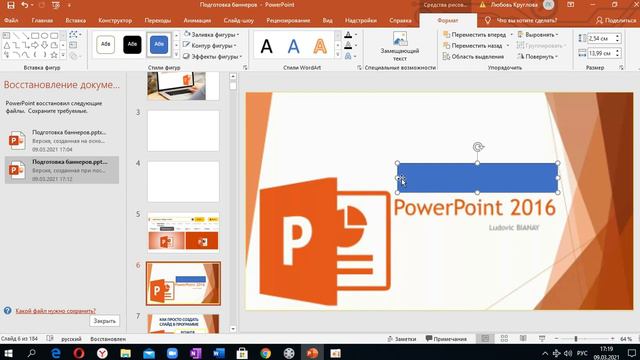Open the Главная tab
The width and height of the screenshot is (640, 360).
pos(42,20)
